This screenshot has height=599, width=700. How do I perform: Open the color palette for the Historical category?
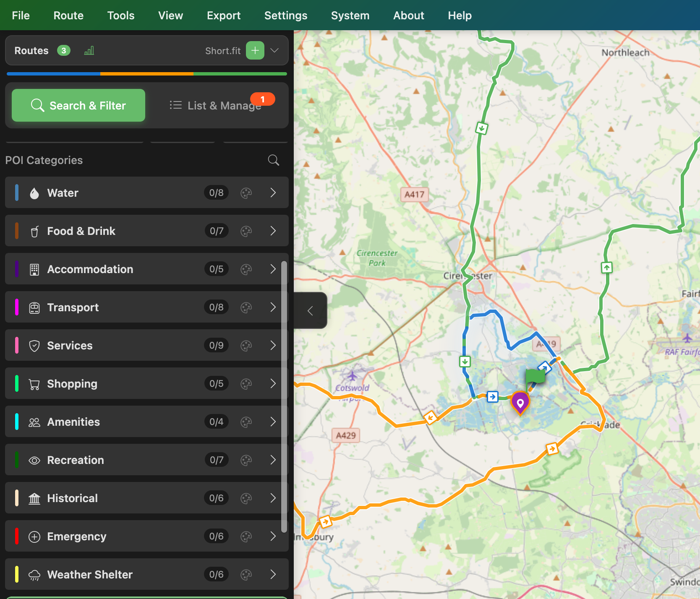[246, 498]
